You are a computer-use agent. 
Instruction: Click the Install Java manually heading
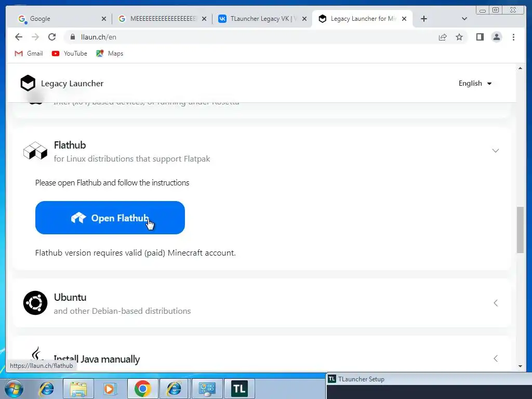97,359
